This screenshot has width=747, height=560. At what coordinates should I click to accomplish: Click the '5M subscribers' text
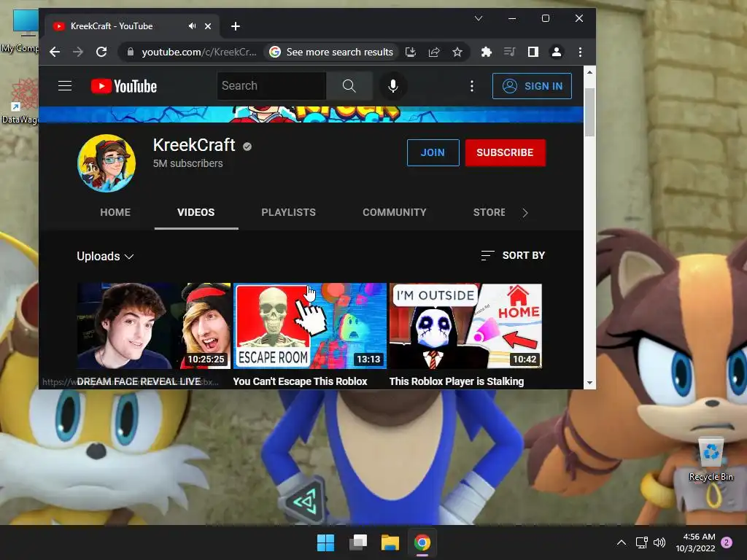point(187,163)
